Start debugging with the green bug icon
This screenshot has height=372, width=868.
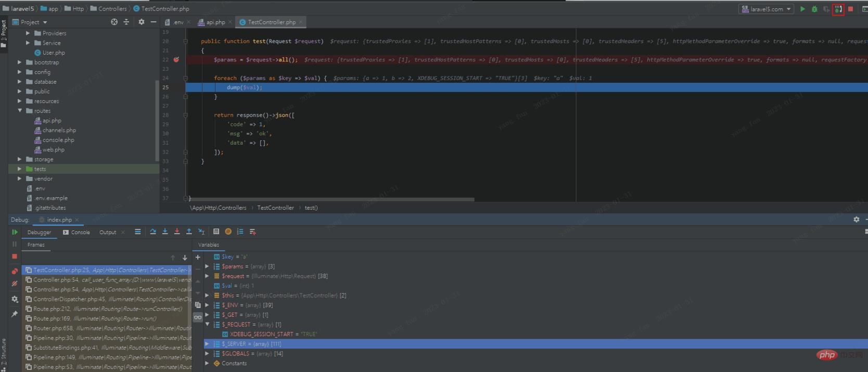point(814,9)
